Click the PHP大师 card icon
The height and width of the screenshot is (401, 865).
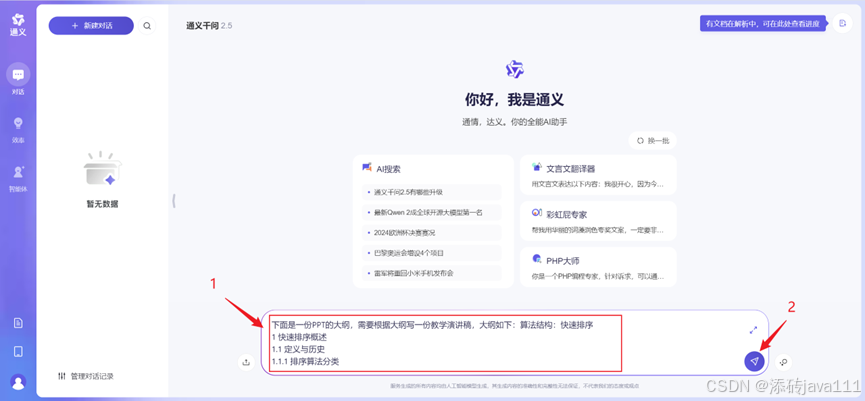537,259
